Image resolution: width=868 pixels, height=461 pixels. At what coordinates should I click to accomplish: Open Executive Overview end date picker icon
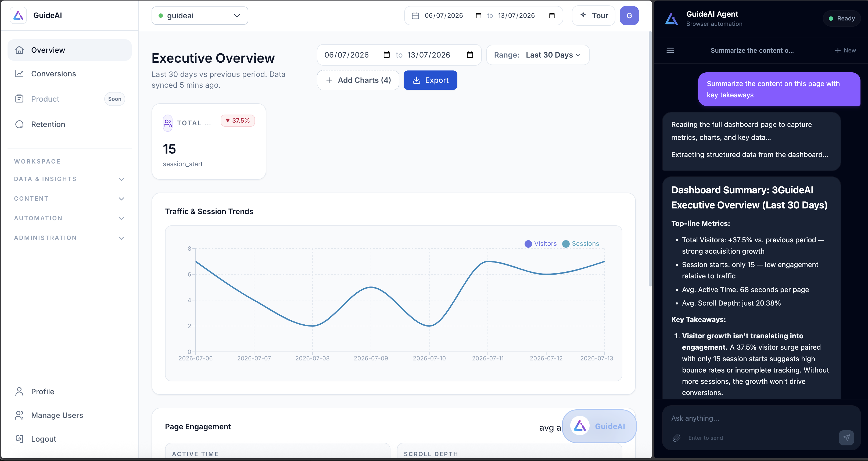coord(470,55)
